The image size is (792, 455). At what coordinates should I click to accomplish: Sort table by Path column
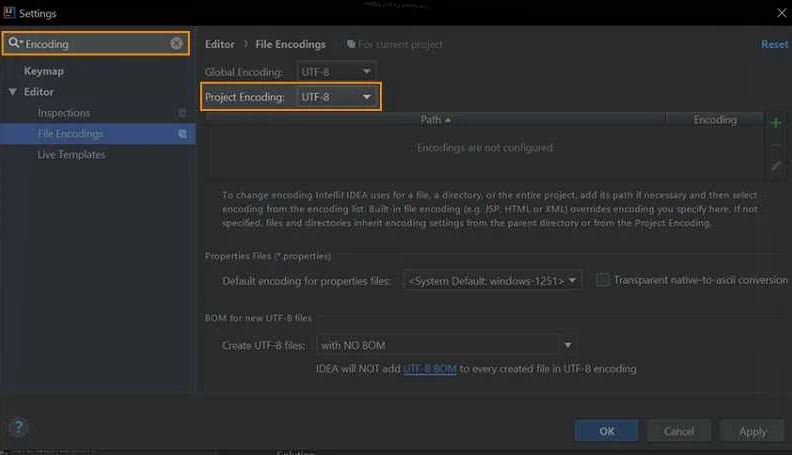coord(435,120)
